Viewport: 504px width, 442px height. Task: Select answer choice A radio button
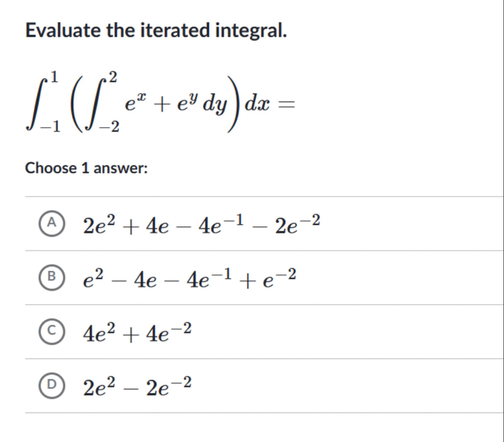pyautogui.click(x=52, y=223)
